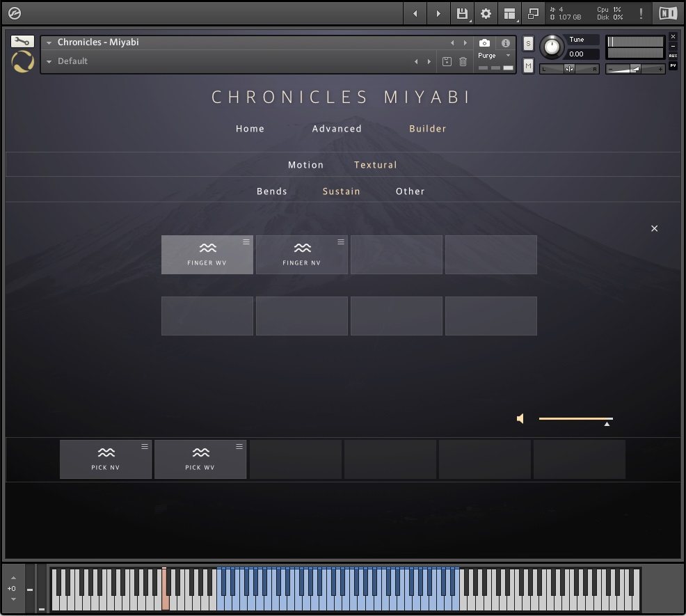Adjust the pan L-R slider
This screenshot has width=686, height=616.
pyautogui.click(x=568, y=69)
